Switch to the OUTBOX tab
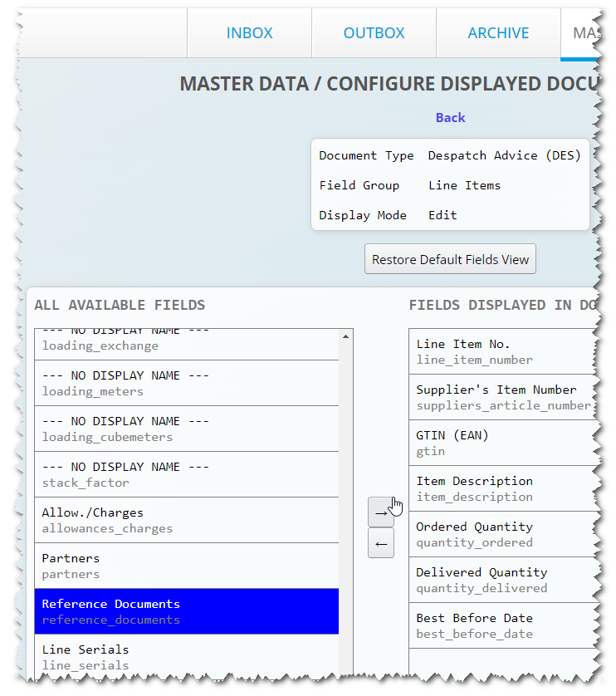The height and width of the screenshot is (696, 616). click(x=374, y=33)
